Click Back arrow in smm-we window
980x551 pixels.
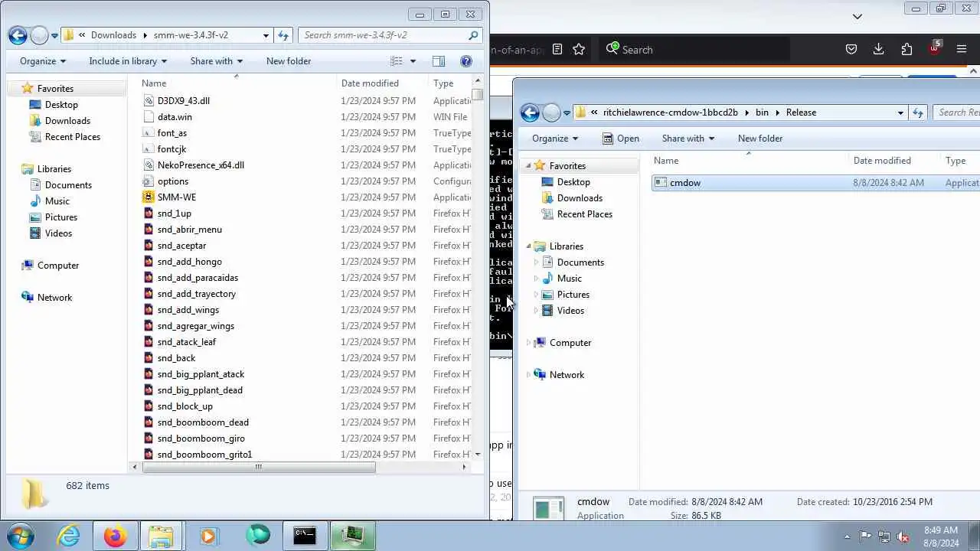[18, 35]
